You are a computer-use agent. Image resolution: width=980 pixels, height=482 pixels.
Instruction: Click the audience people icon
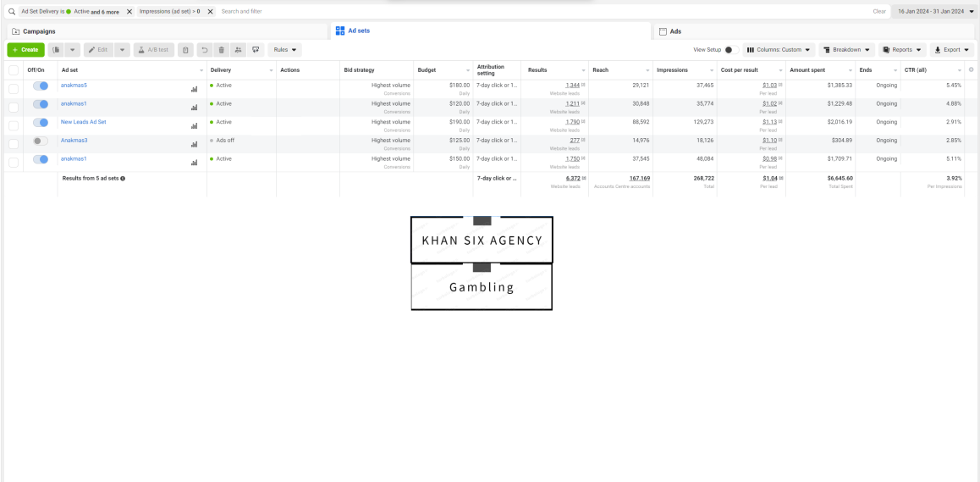click(x=238, y=49)
